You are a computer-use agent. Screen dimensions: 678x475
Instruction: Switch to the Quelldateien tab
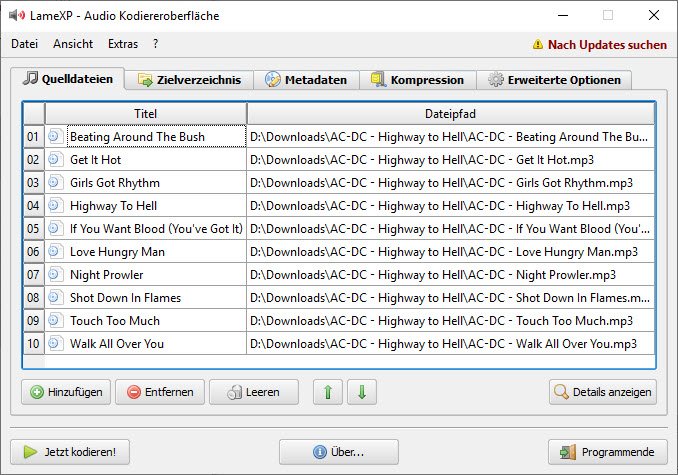click(x=68, y=79)
